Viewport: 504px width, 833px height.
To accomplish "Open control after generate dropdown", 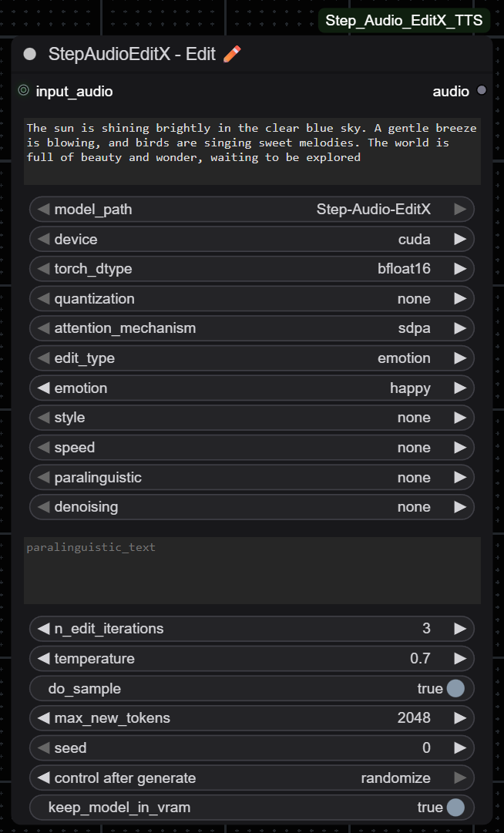I will (x=252, y=778).
